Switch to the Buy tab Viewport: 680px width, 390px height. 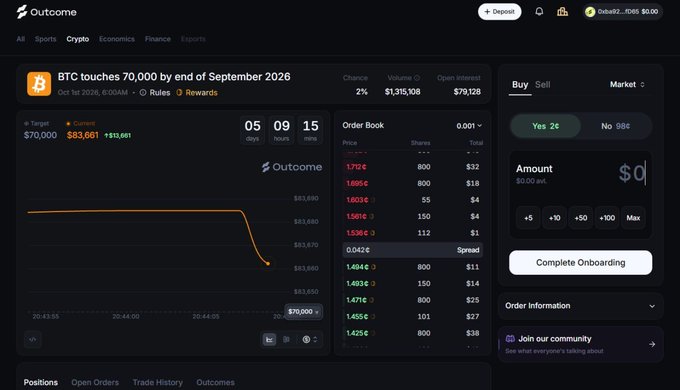[520, 85]
